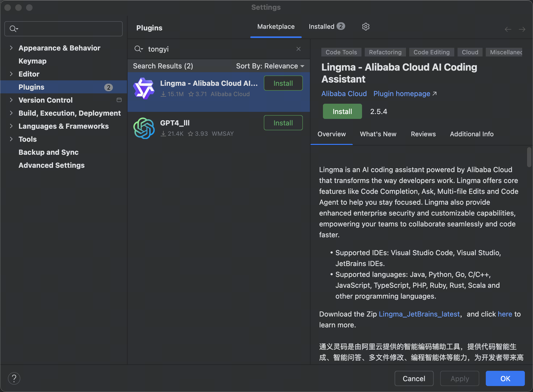Click the back navigation arrow
The image size is (533, 392).
(x=508, y=29)
